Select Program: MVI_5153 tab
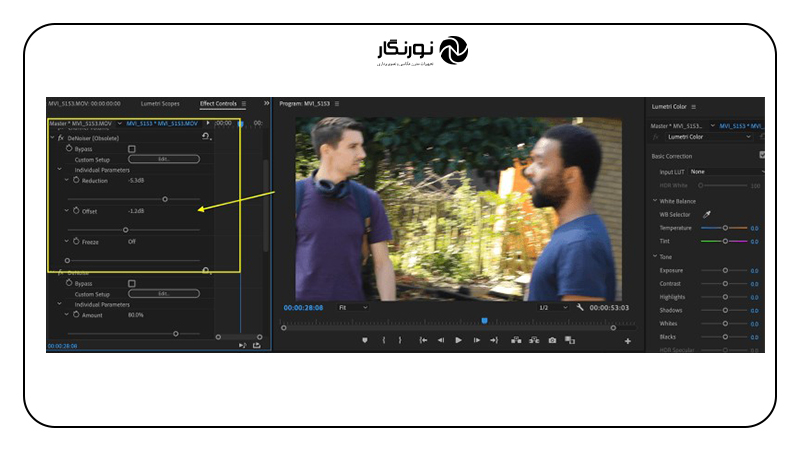 [305, 104]
